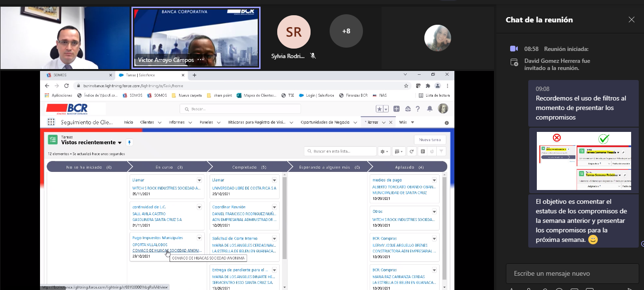644x290 pixels.
Task: Pin this list view
Action: click(x=129, y=142)
